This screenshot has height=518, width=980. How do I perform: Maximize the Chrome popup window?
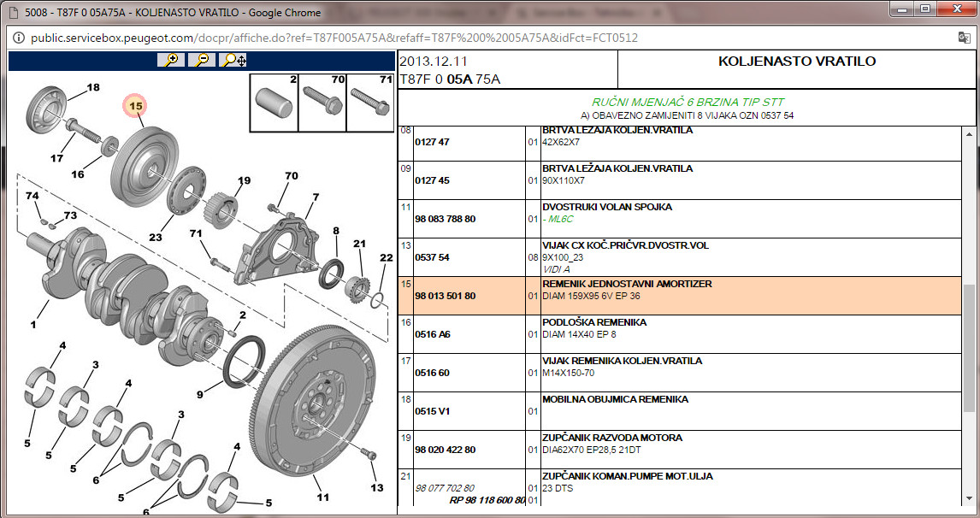click(925, 9)
